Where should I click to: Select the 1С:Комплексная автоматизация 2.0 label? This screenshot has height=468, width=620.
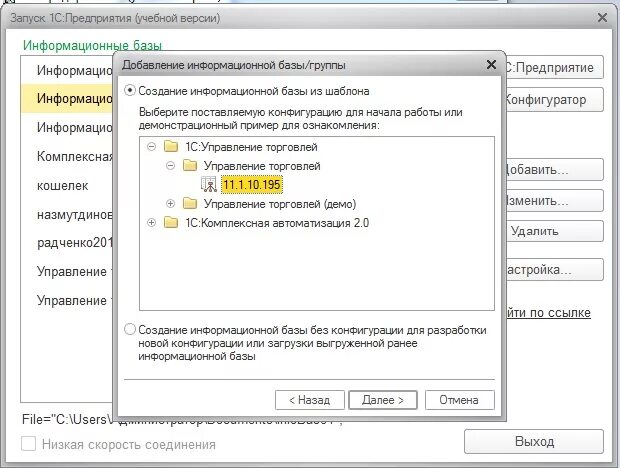pyautogui.click(x=277, y=223)
